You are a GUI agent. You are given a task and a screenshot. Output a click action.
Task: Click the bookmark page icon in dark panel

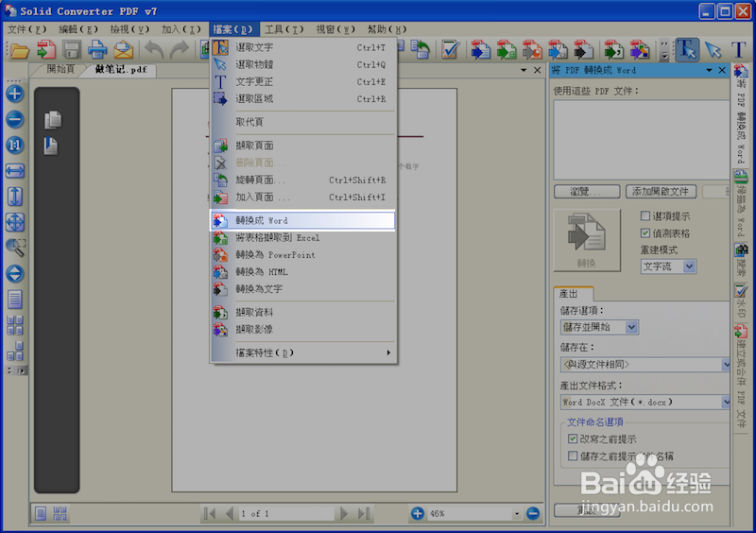[51, 146]
